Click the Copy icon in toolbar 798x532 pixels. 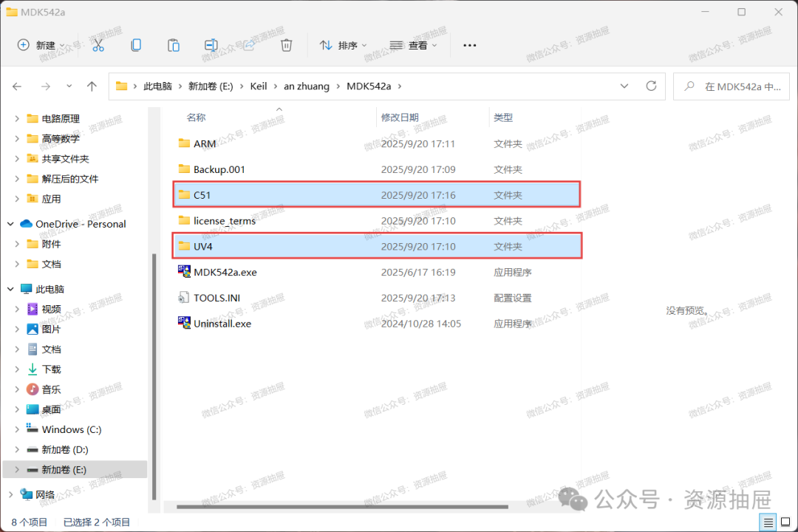136,45
